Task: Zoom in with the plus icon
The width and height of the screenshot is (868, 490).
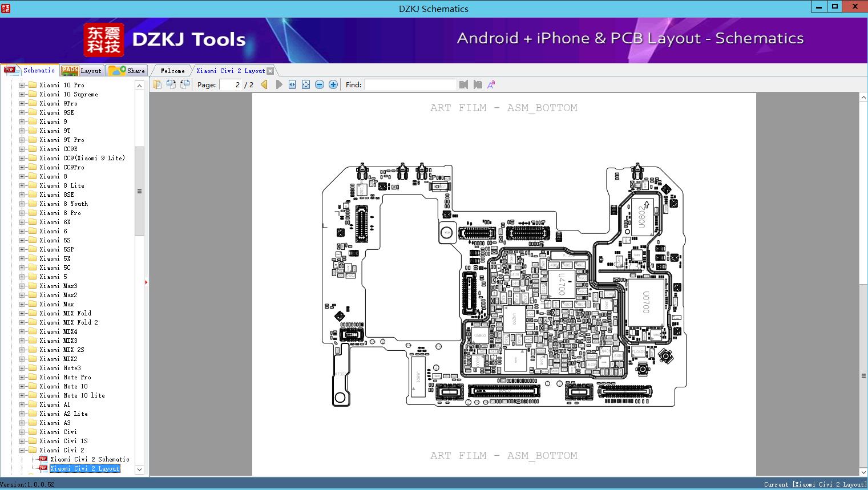Action: point(333,84)
